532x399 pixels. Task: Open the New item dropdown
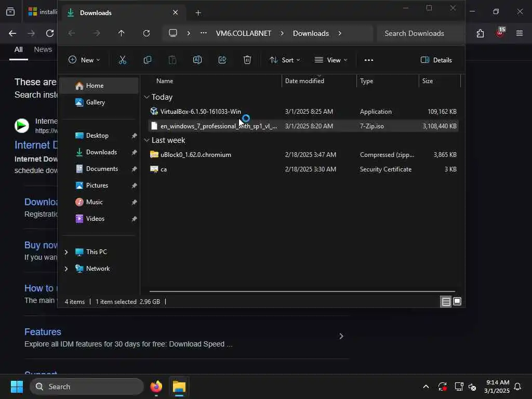pyautogui.click(x=84, y=60)
